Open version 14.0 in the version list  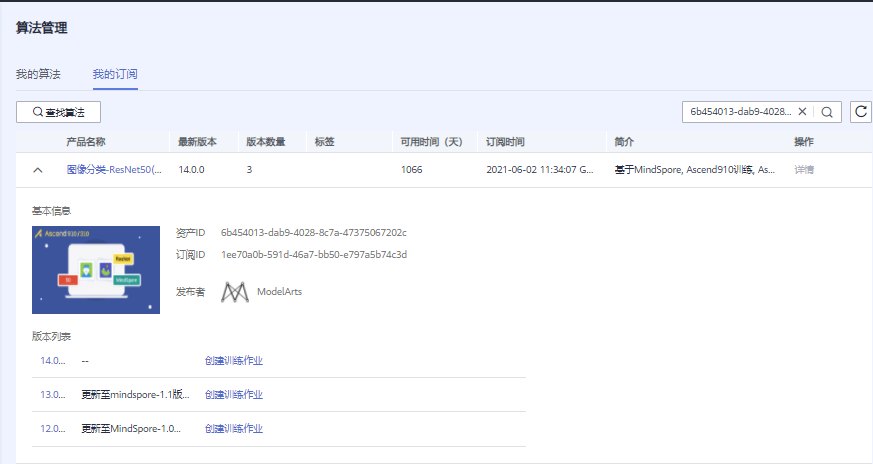click(52, 360)
